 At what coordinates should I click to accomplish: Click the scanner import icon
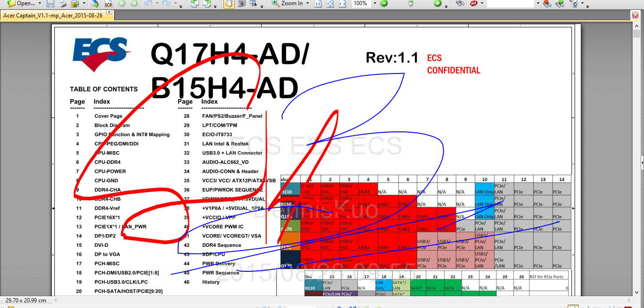pos(75,3)
